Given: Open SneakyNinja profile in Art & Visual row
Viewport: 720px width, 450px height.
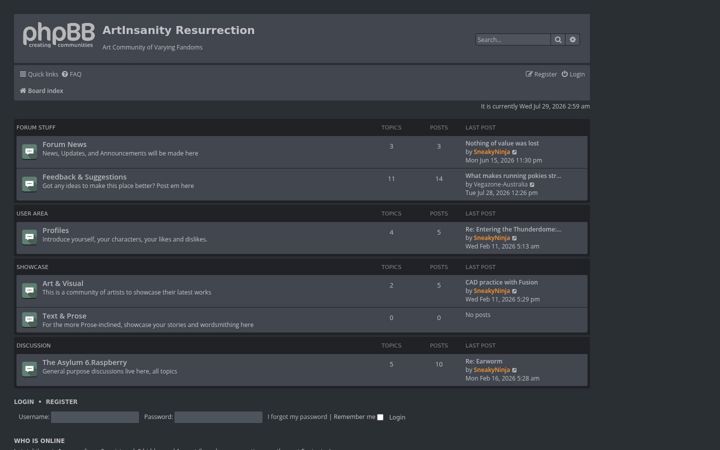Looking at the screenshot, I should 492,291.
